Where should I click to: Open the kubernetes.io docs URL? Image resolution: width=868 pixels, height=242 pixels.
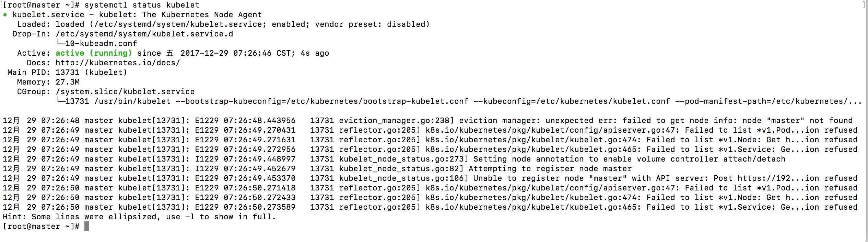(118, 63)
